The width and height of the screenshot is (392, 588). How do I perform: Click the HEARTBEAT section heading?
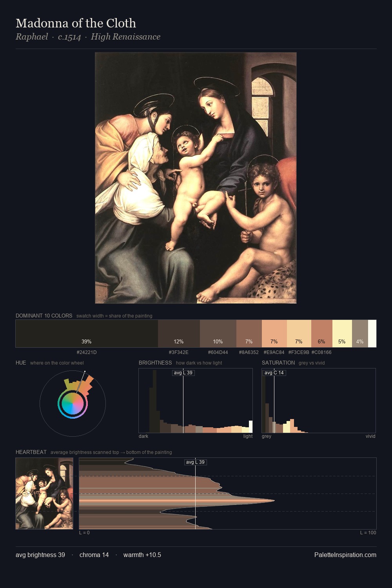click(x=31, y=452)
